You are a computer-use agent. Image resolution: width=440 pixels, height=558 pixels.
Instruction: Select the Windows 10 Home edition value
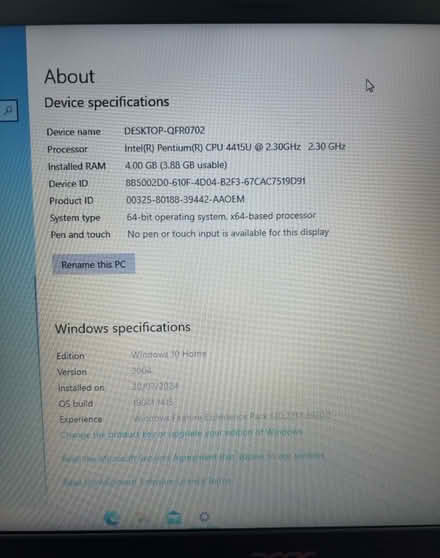[x=168, y=354]
